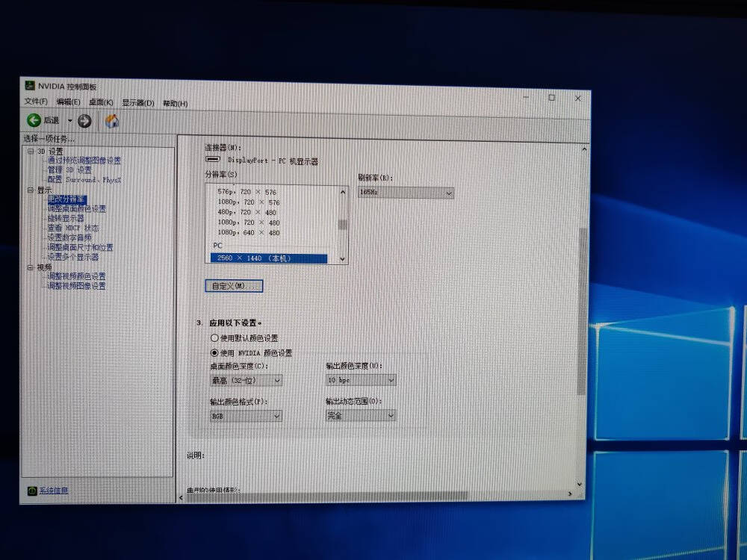The width and height of the screenshot is (747, 560).
Task: Click the main panel scroll-down arrow
Action: pyautogui.click(x=580, y=484)
